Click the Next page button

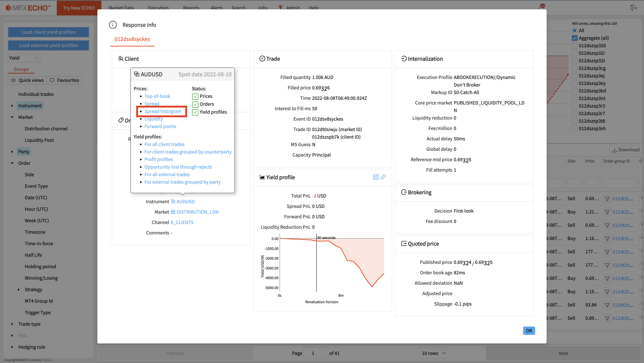coord(563,353)
